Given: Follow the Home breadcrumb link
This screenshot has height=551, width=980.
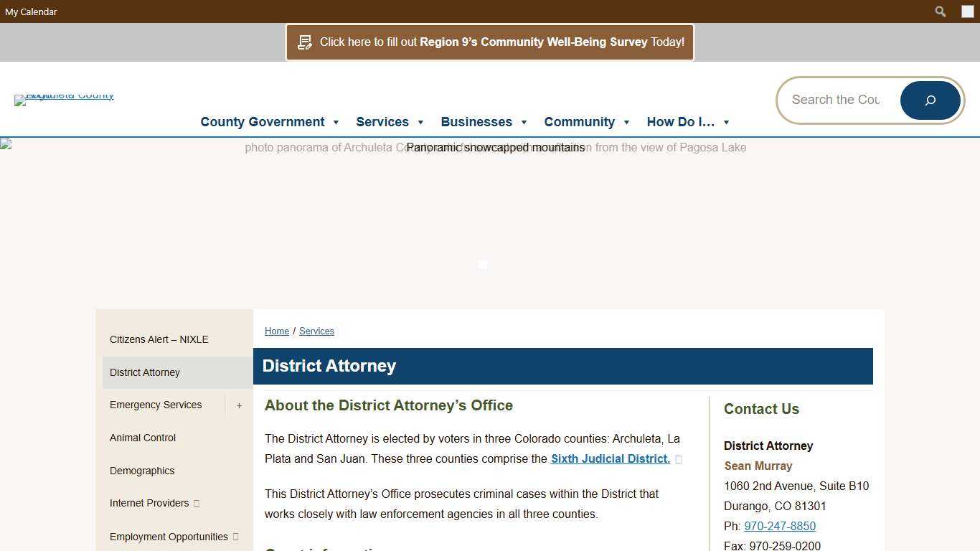Looking at the screenshot, I should click(277, 331).
